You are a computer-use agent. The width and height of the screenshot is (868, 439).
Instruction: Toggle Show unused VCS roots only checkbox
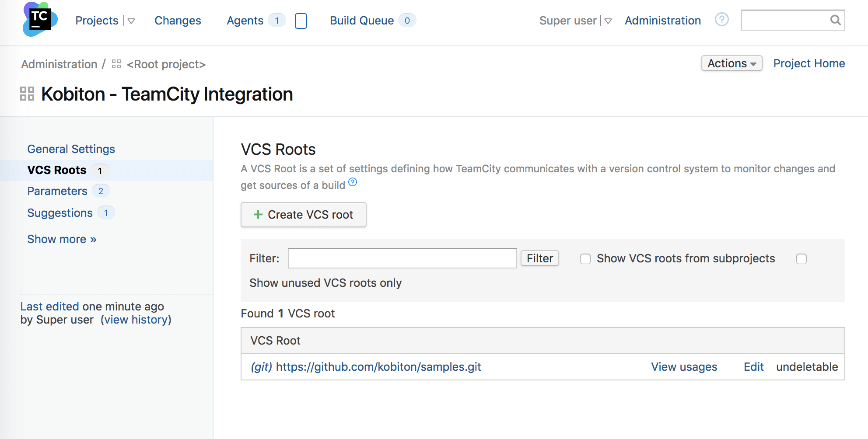801,259
